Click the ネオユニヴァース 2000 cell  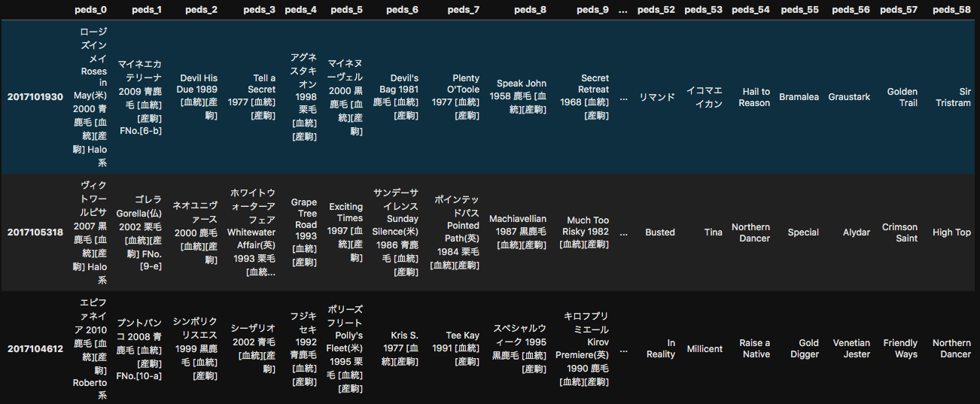[196, 232]
